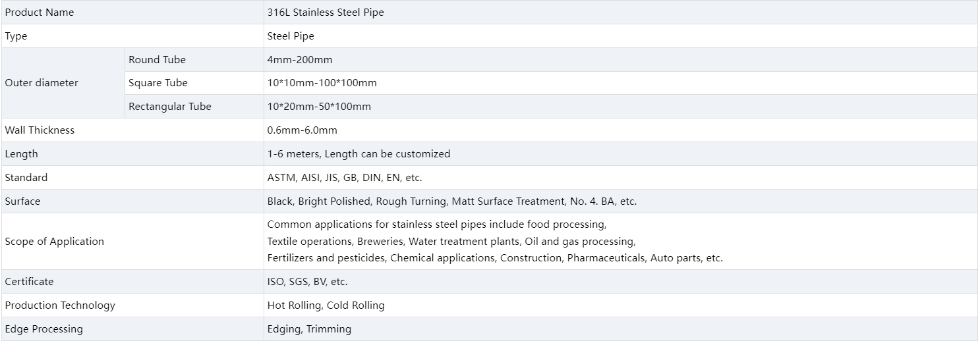Select the Edging, Trimming value cell
The height and width of the screenshot is (343, 980).
(309, 329)
